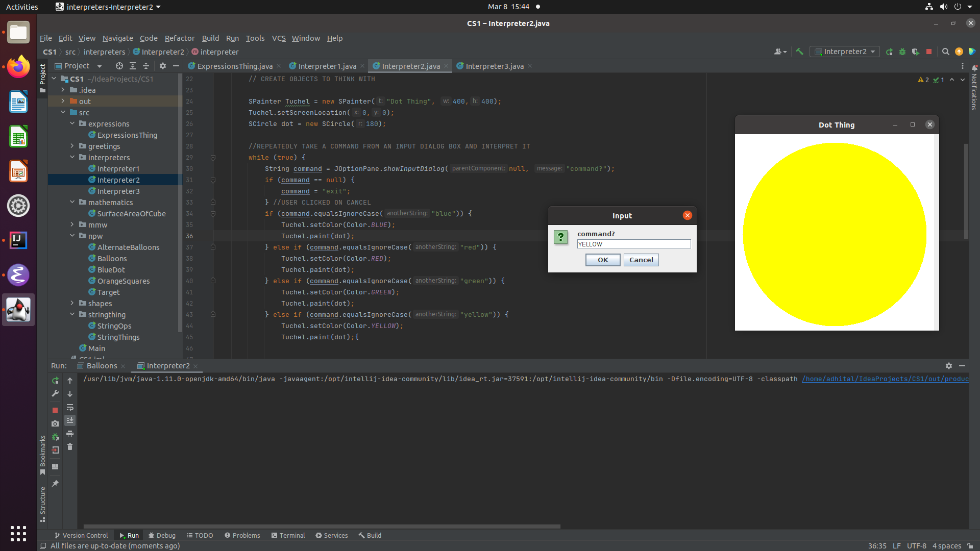This screenshot has height=551, width=980.
Task: Open the Refactor menu
Action: (x=179, y=38)
